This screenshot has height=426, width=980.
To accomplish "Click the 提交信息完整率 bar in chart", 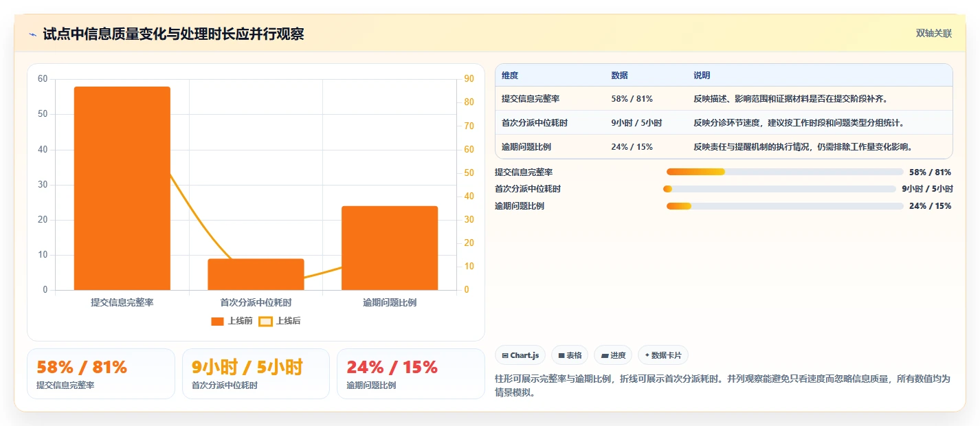I will (x=122, y=188).
